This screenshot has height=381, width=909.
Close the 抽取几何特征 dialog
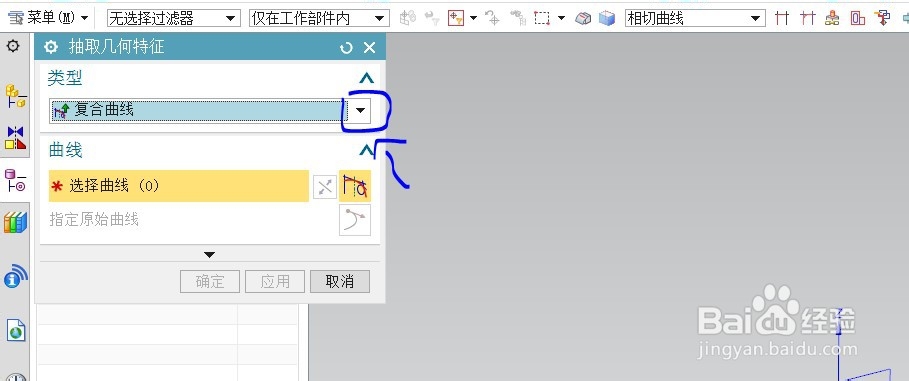coord(369,48)
